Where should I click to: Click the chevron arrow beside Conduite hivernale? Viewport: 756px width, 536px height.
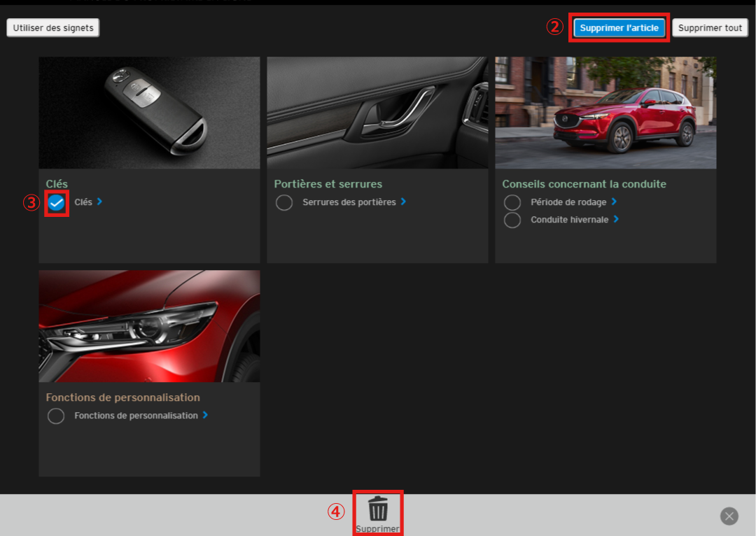(x=616, y=219)
